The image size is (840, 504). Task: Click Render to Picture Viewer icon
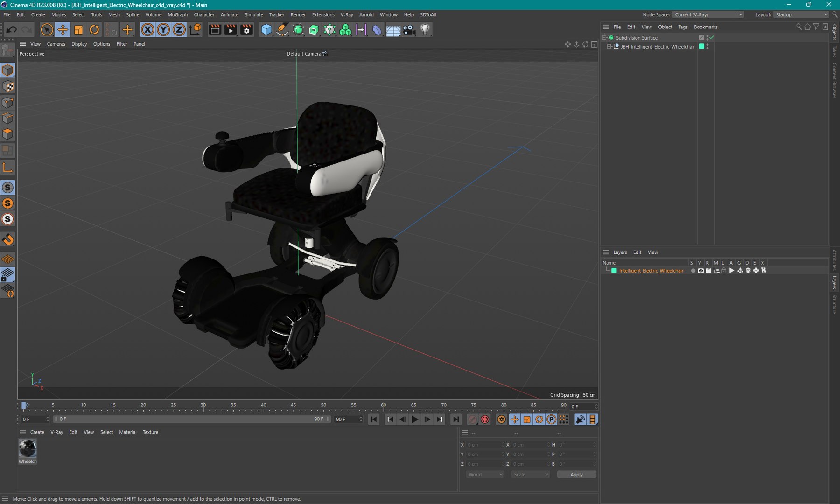pyautogui.click(x=231, y=30)
